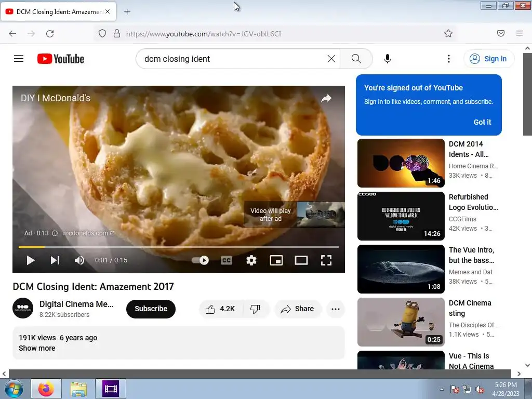Open Firefox application menu
The width and height of the screenshot is (532, 399).
click(x=519, y=33)
